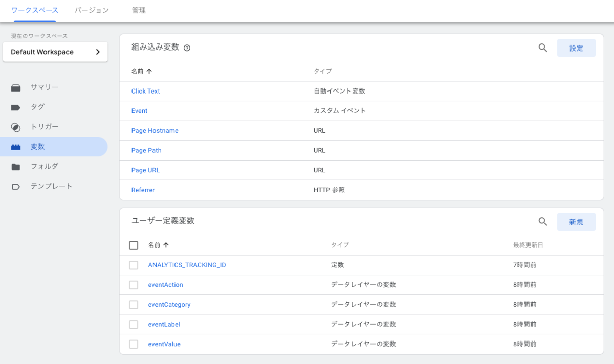
Task: Check the checkbox for eventAction
Action: click(134, 285)
